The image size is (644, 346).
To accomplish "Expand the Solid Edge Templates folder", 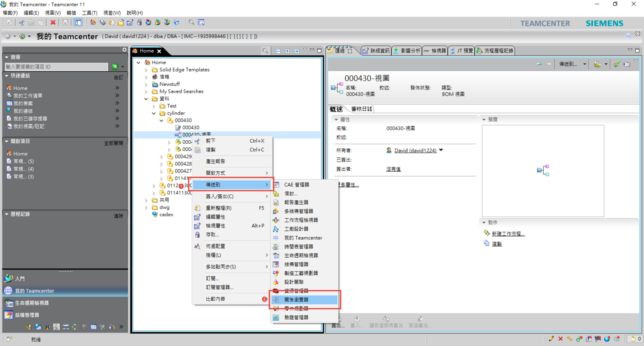I will click(146, 70).
